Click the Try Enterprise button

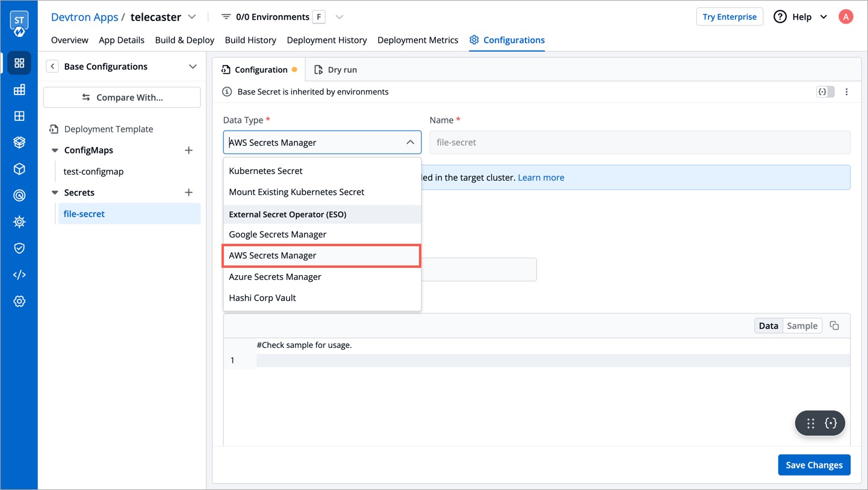(x=730, y=16)
